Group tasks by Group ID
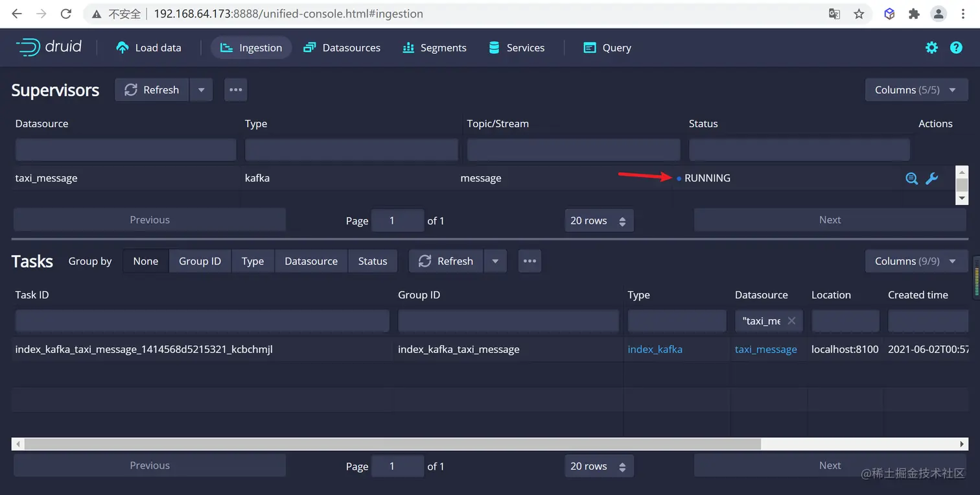This screenshot has width=980, height=495. click(200, 261)
